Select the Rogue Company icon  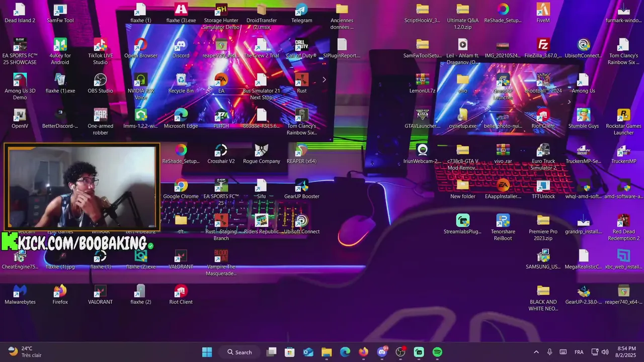(x=262, y=154)
